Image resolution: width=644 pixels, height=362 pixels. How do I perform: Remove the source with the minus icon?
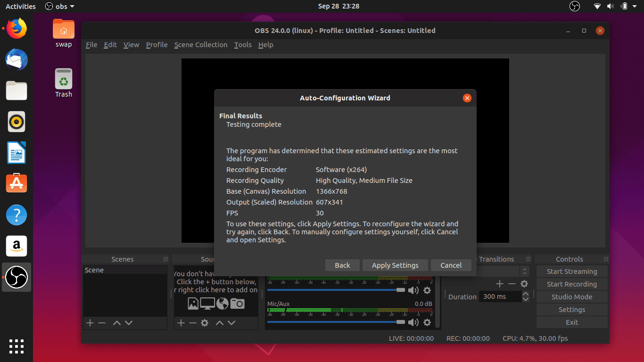[x=192, y=323]
